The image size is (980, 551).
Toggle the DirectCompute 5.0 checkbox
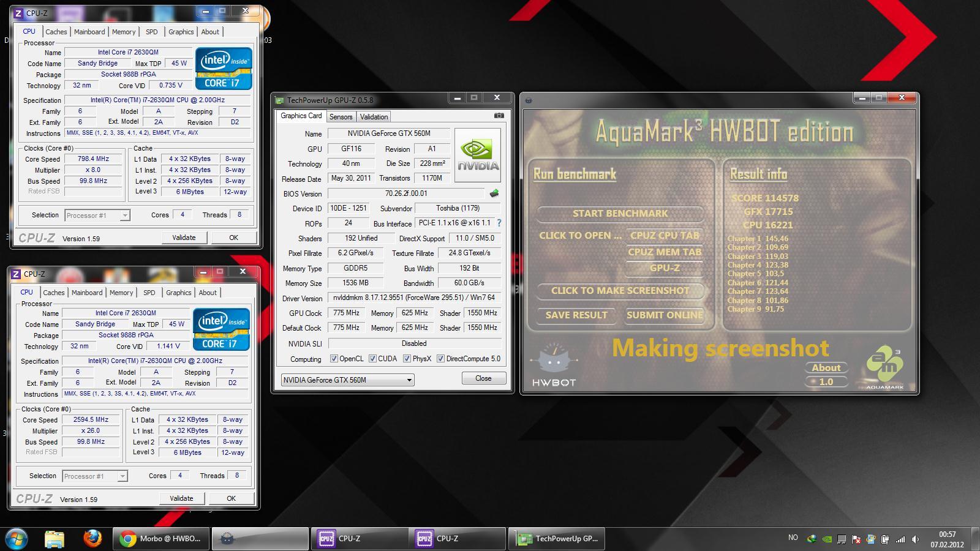(440, 359)
